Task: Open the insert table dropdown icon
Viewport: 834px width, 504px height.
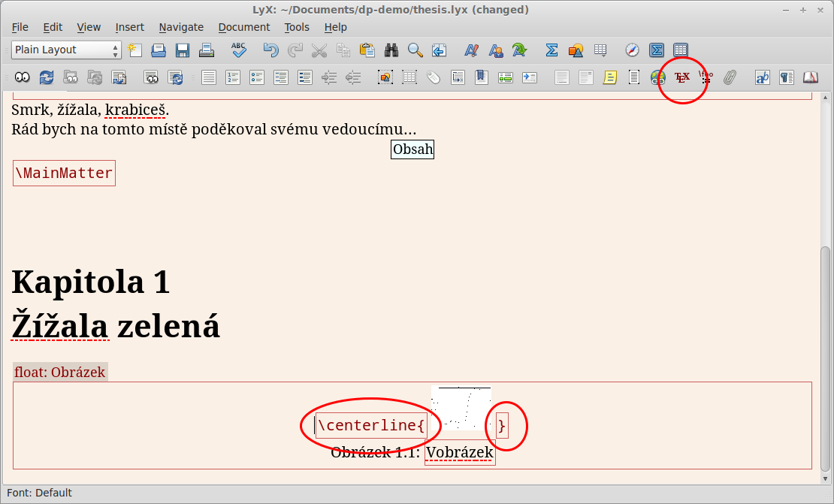Action: coord(601,50)
